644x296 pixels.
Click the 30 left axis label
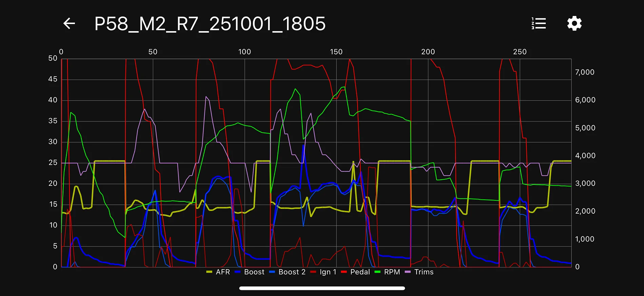tap(53, 142)
